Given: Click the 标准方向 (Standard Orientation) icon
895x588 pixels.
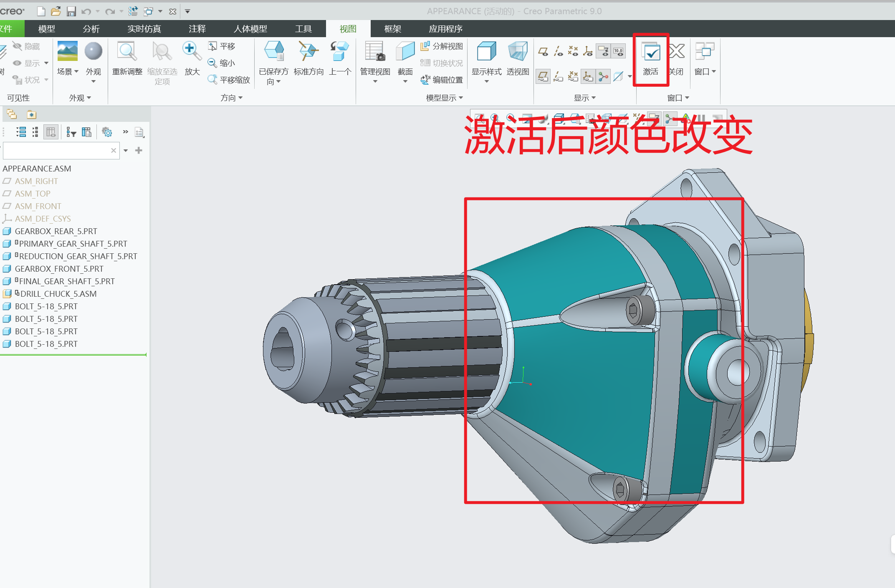Looking at the screenshot, I should 308,51.
